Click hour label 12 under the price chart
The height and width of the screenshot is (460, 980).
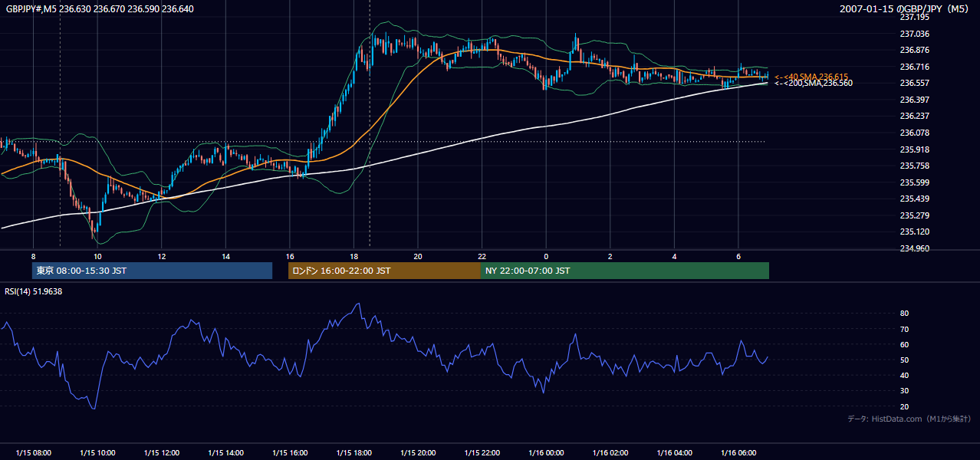click(161, 256)
